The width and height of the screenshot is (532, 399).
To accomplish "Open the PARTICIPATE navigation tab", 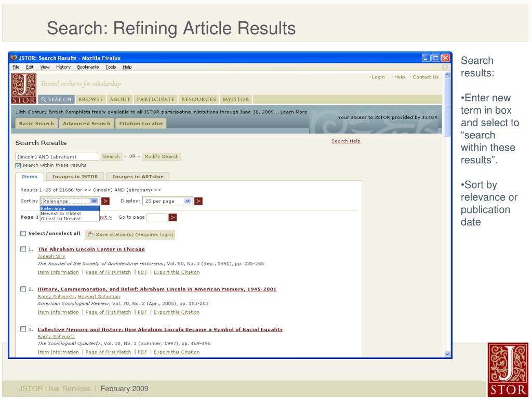I will pyautogui.click(x=156, y=99).
